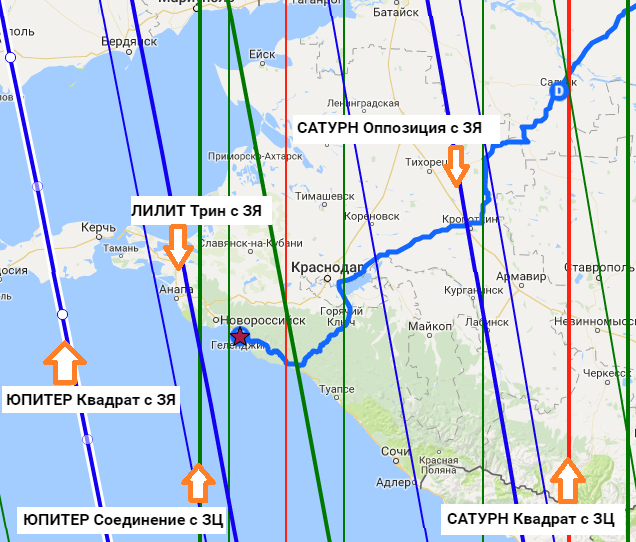Screen dimensions: 636x542
Task: Click the Приморско-Ахтарск label
Action: 255,156
